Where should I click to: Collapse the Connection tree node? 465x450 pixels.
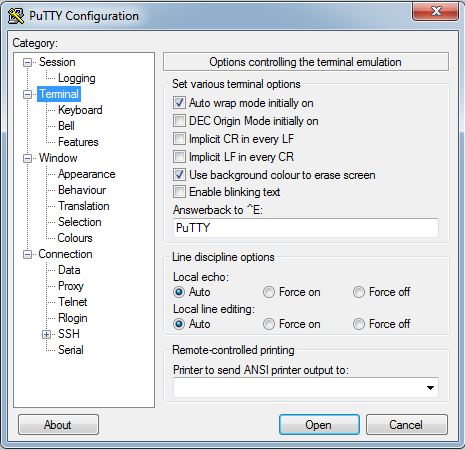click(x=28, y=255)
